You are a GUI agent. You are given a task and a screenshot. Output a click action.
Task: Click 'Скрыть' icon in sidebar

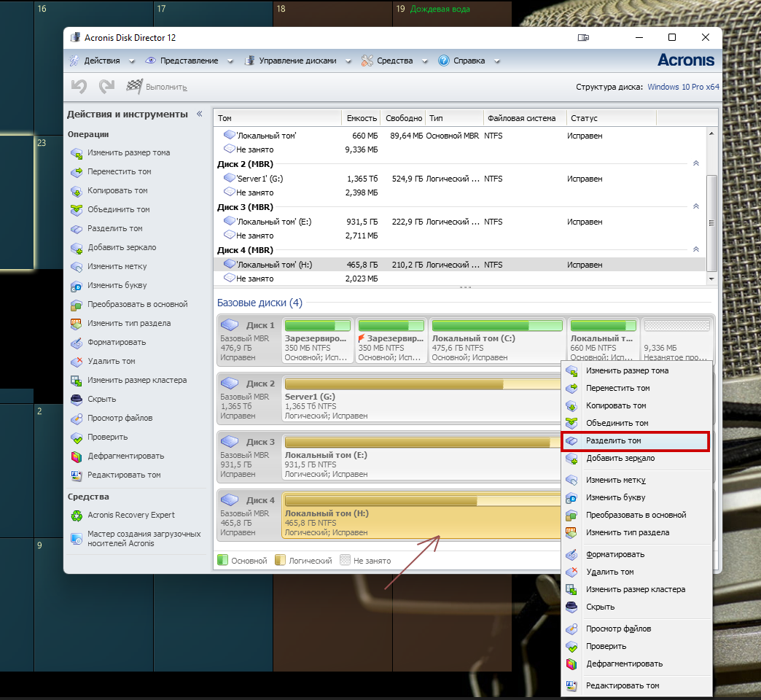(77, 399)
